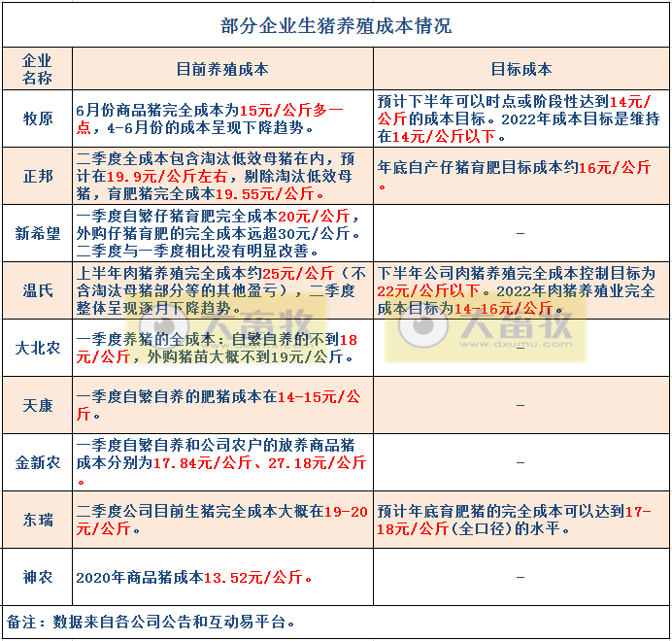The width and height of the screenshot is (672, 641).
Task: Click the company name cell 新希望
Action: point(37,233)
